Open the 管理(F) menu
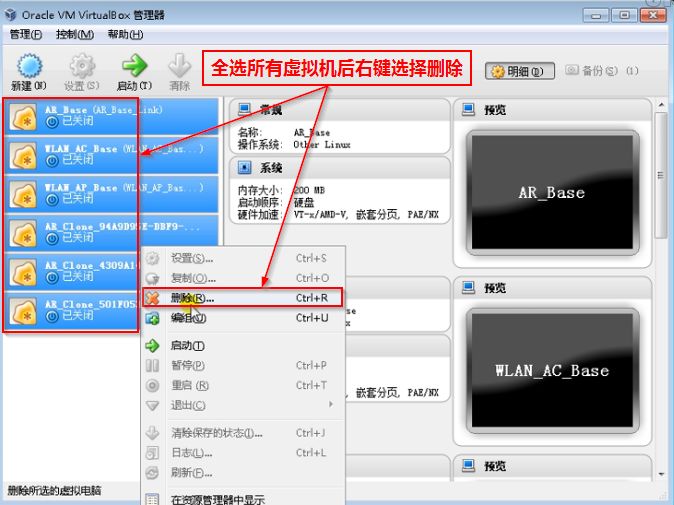Image resolution: width=674 pixels, height=505 pixels. tap(26, 34)
